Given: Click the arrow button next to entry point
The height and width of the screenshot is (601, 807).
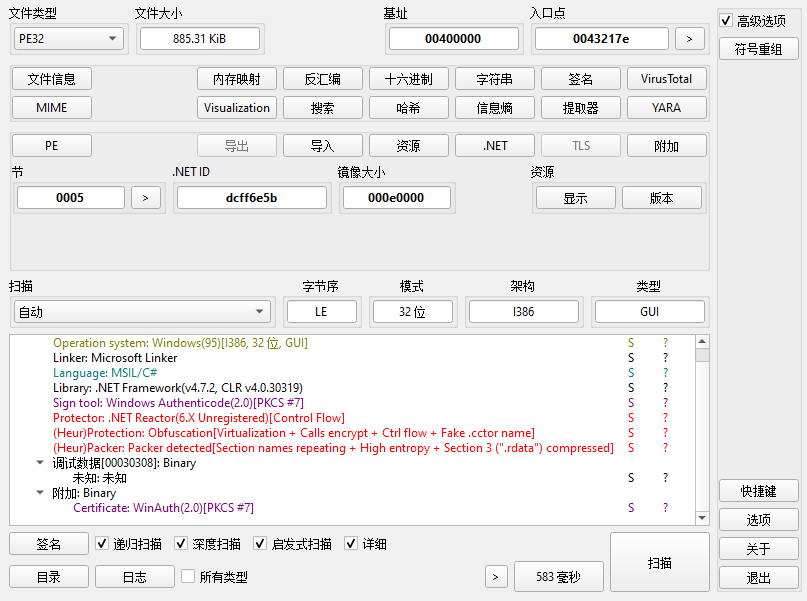Looking at the screenshot, I should 689,39.
